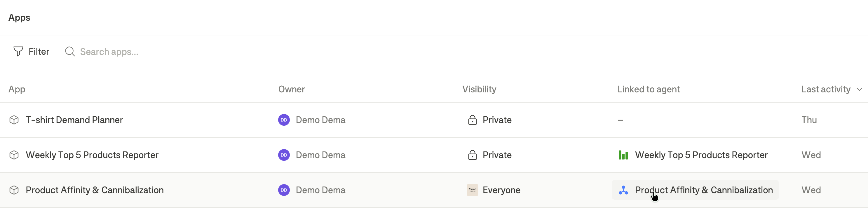The height and width of the screenshot is (214, 868).
Task: Click the cube icon beside Product Affinity & Cannibalization app
Action: (14, 190)
